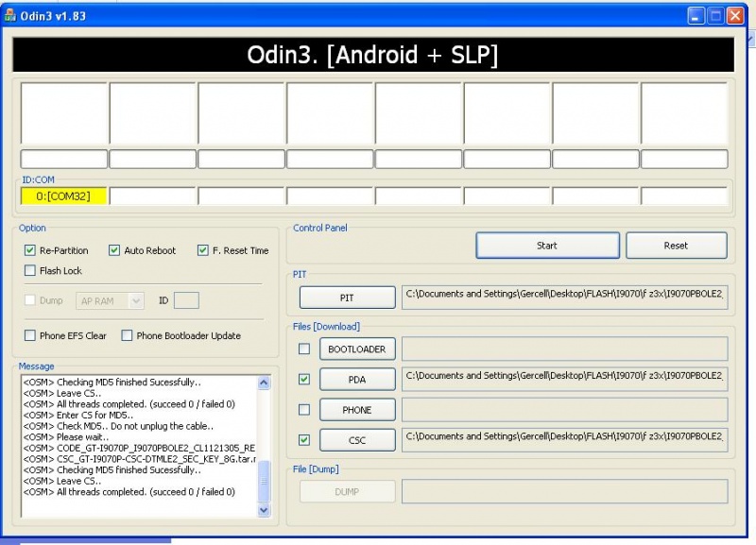Select the CSC file path field
This screenshot has width=756, height=545.
click(x=564, y=440)
